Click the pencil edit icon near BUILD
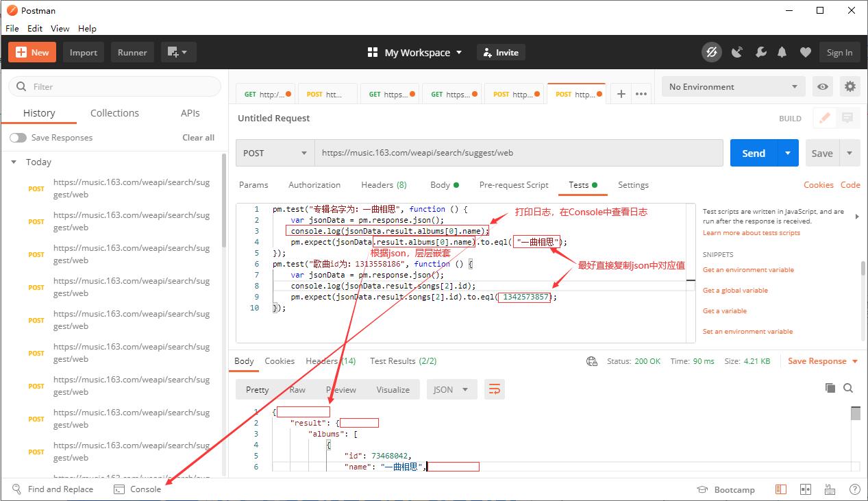 pyautogui.click(x=825, y=118)
